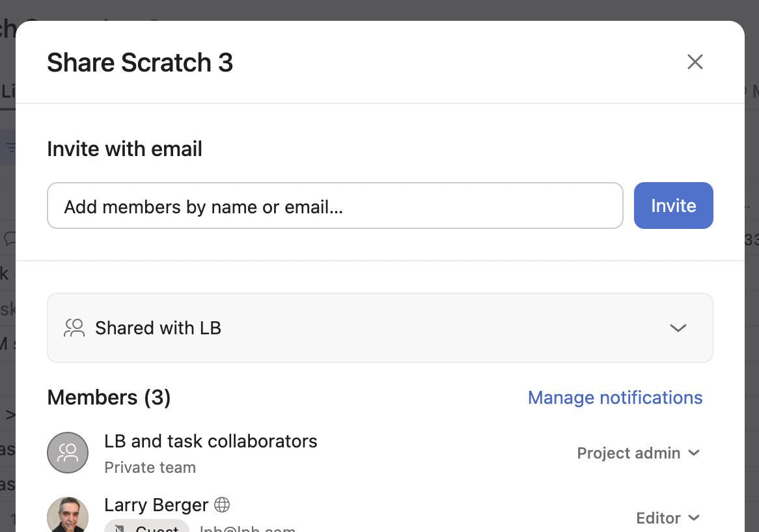The image size is (759, 532).
Task: Focus the Add members by name or email field
Action: click(335, 206)
